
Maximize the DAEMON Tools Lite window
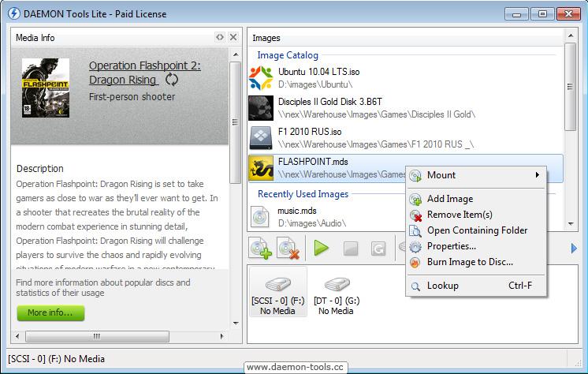coord(542,14)
